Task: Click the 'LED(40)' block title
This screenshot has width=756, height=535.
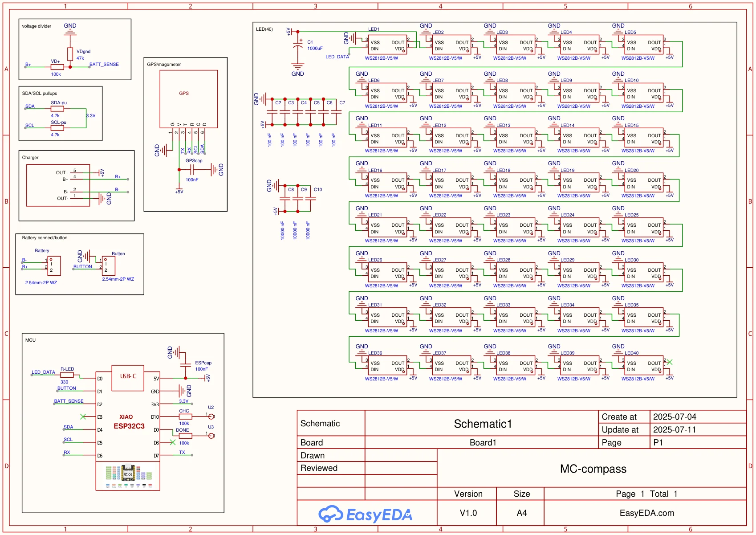Action: point(264,29)
